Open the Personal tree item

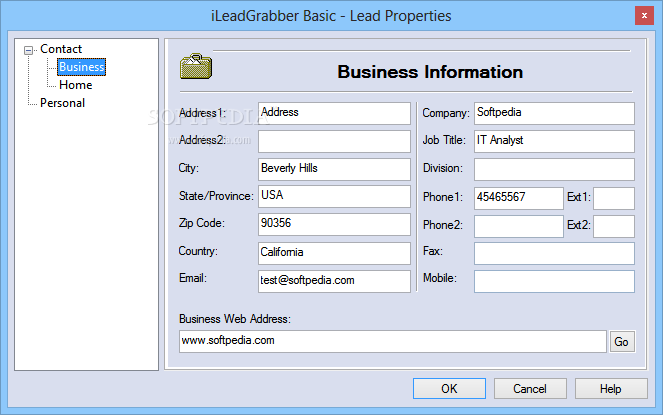[63, 103]
